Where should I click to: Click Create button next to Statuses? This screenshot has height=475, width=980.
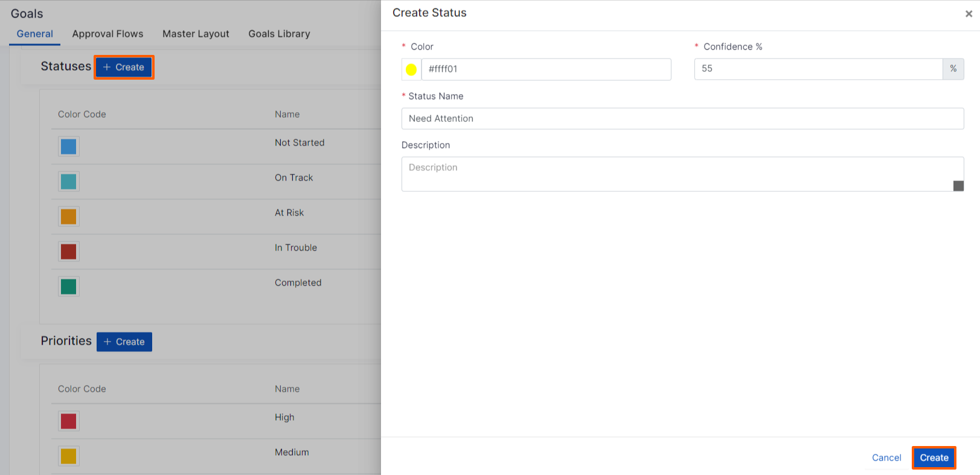124,67
